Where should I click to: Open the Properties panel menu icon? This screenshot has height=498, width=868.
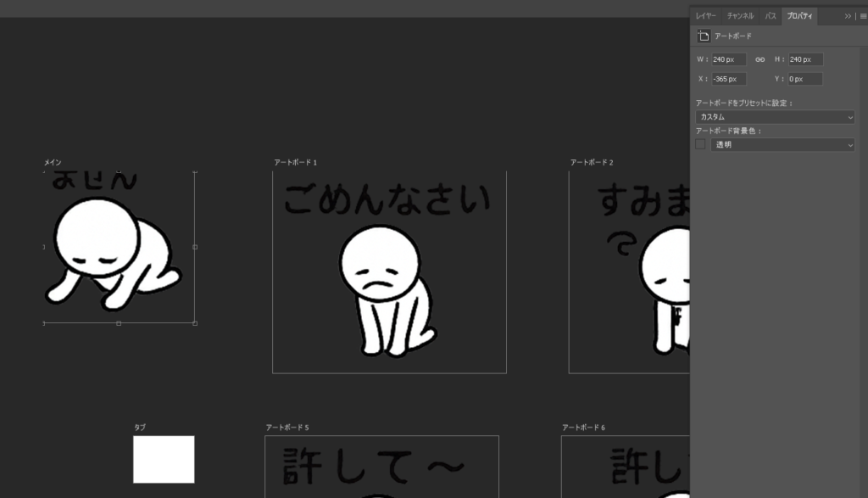click(x=862, y=16)
